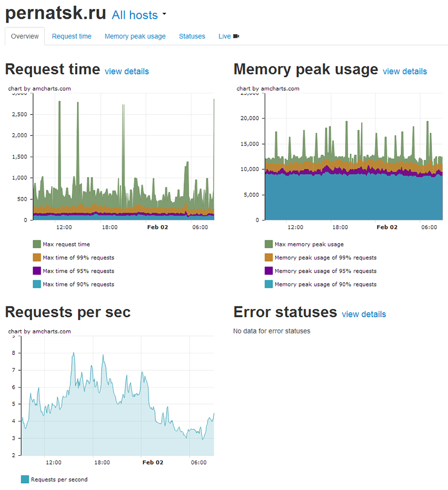Select the Overview tab
The image size is (448, 490).
(25, 36)
